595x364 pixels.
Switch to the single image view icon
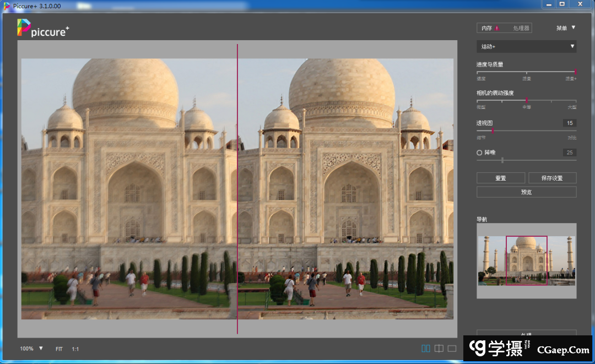tap(452, 348)
